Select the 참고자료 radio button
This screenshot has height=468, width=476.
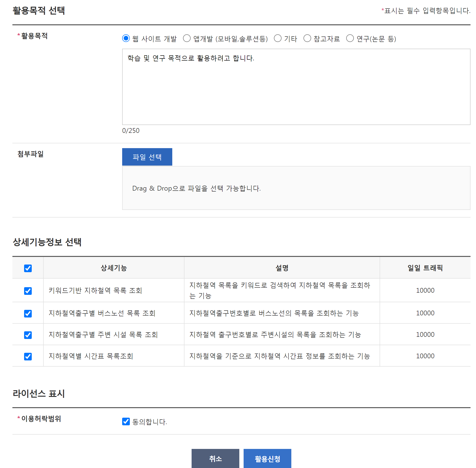[x=307, y=38]
